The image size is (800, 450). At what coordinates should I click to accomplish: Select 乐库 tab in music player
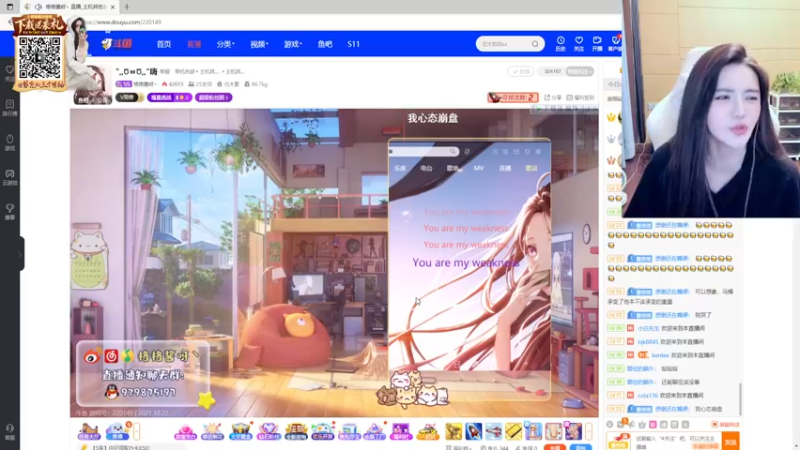click(x=400, y=168)
